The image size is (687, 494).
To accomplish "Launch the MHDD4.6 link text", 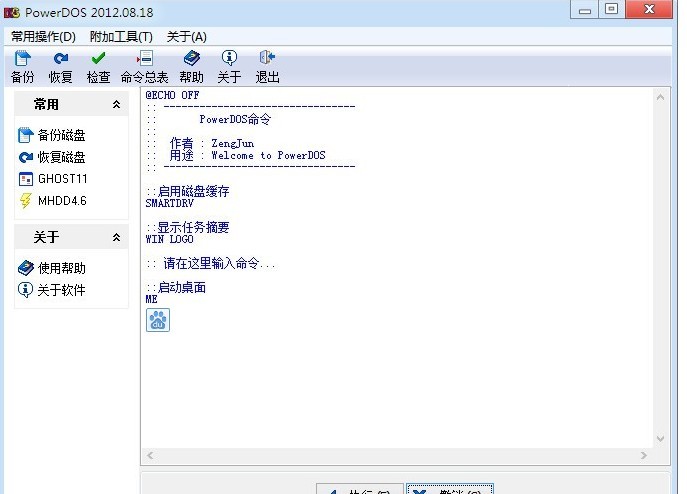I will pyautogui.click(x=62, y=201).
